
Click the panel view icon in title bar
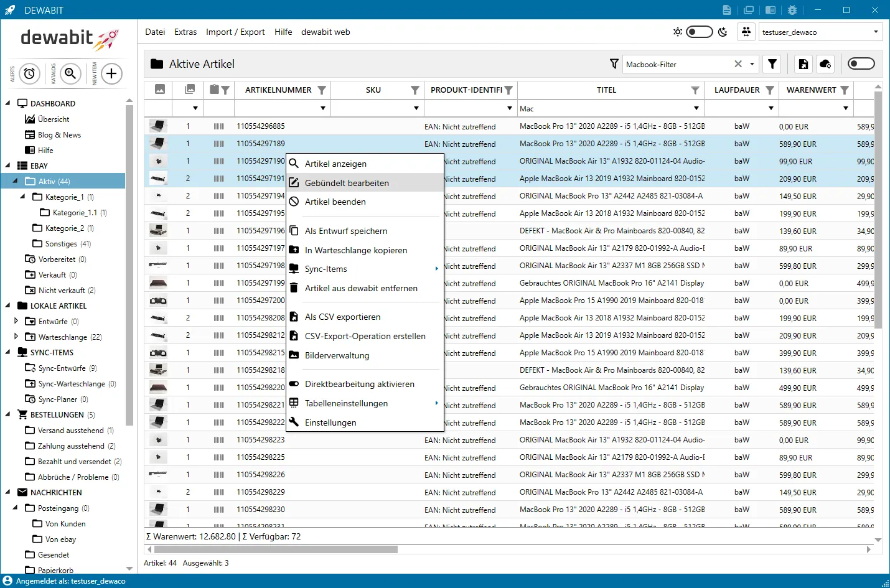(771, 10)
